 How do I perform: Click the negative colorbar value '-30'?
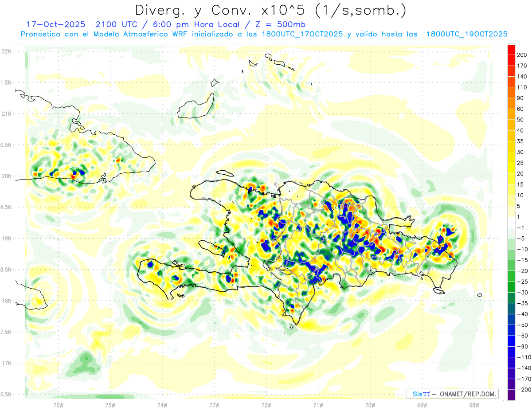click(x=523, y=293)
